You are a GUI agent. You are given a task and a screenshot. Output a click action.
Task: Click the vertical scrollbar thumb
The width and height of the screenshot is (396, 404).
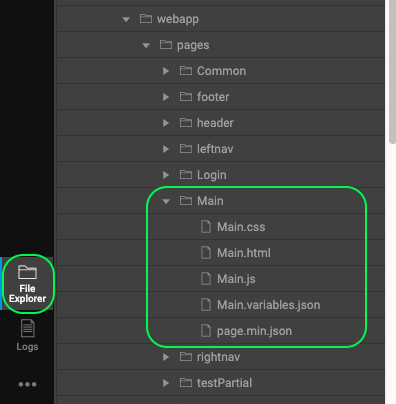coord(393,72)
